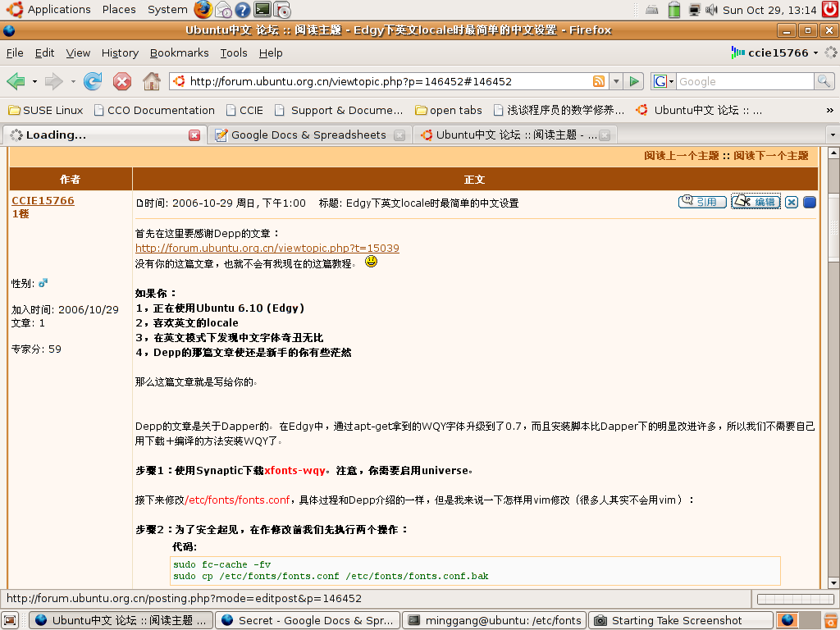
Task: Click scrollbar down arrow
Action: tap(833, 583)
